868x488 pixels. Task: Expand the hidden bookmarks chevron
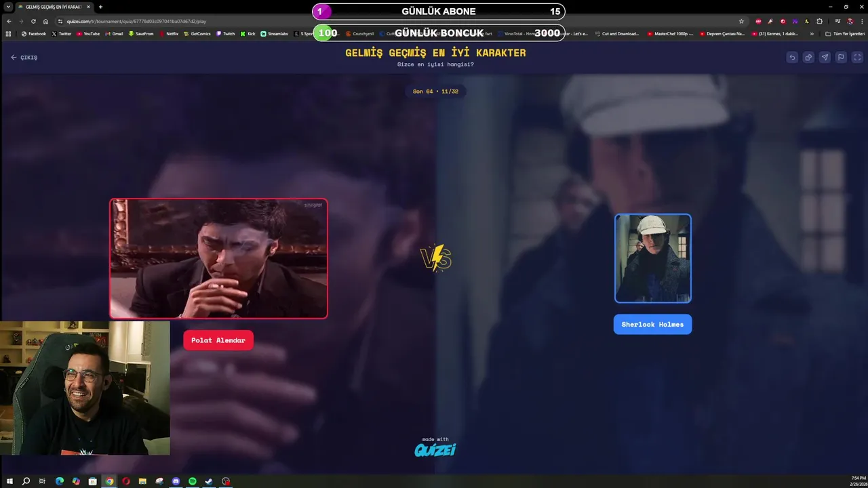point(812,33)
